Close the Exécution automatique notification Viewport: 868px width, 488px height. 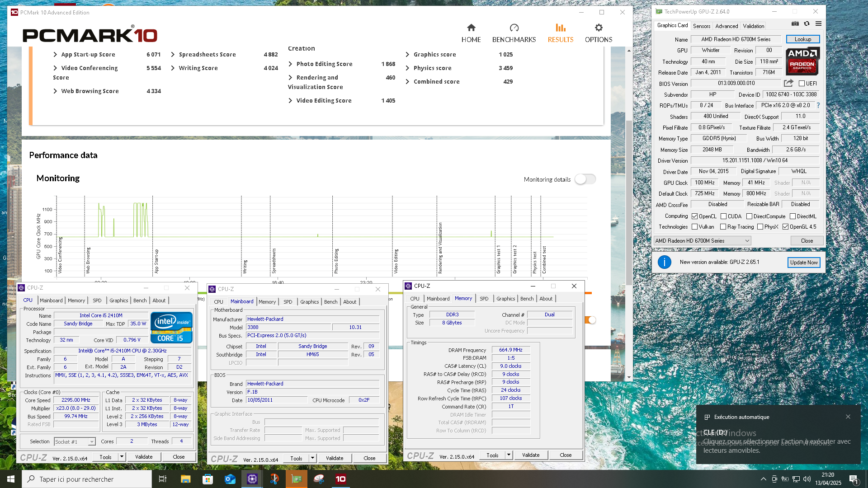click(x=848, y=417)
